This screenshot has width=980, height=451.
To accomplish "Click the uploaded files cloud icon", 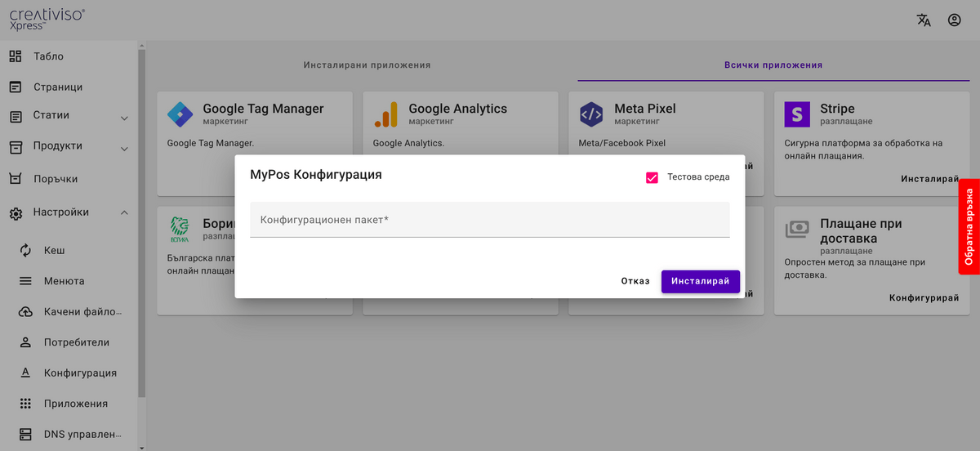I will pos(25,312).
